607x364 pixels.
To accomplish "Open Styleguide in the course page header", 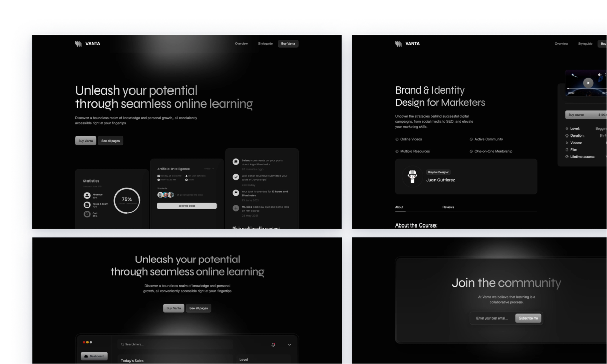I will (585, 44).
